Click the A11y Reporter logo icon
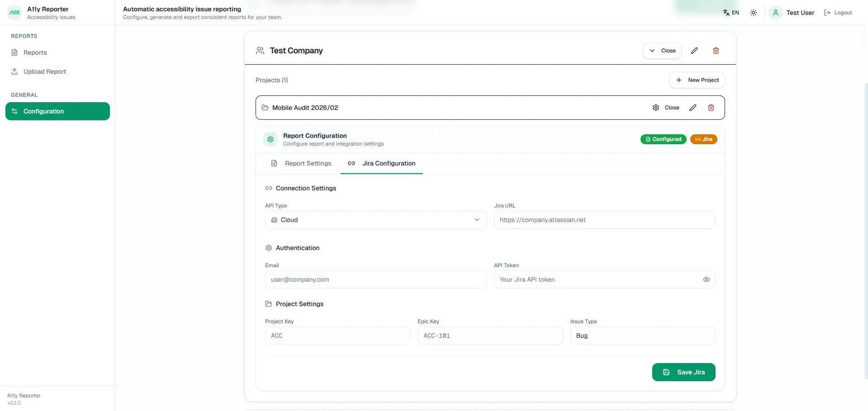Viewport: 868px width, 411px height. 14,13
